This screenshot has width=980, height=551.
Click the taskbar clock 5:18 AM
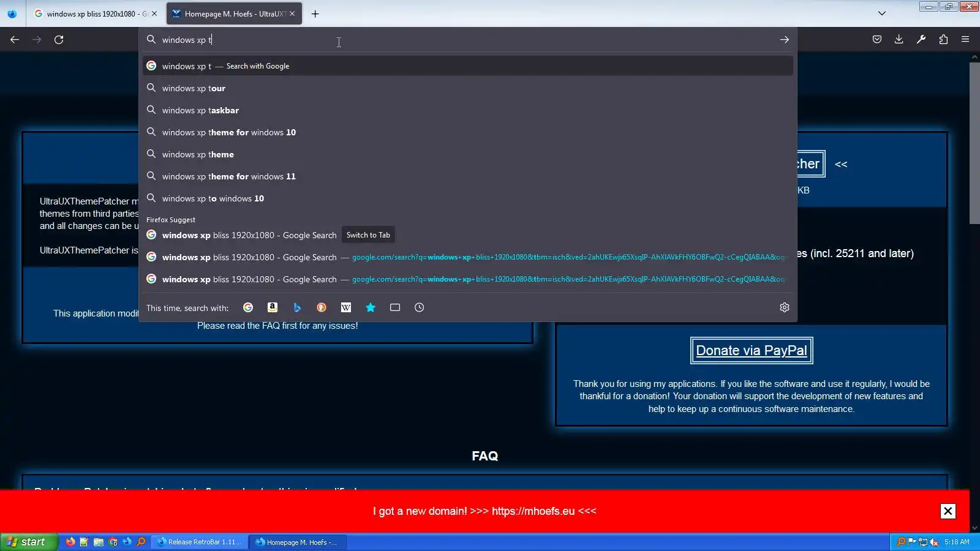tap(957, 542)
